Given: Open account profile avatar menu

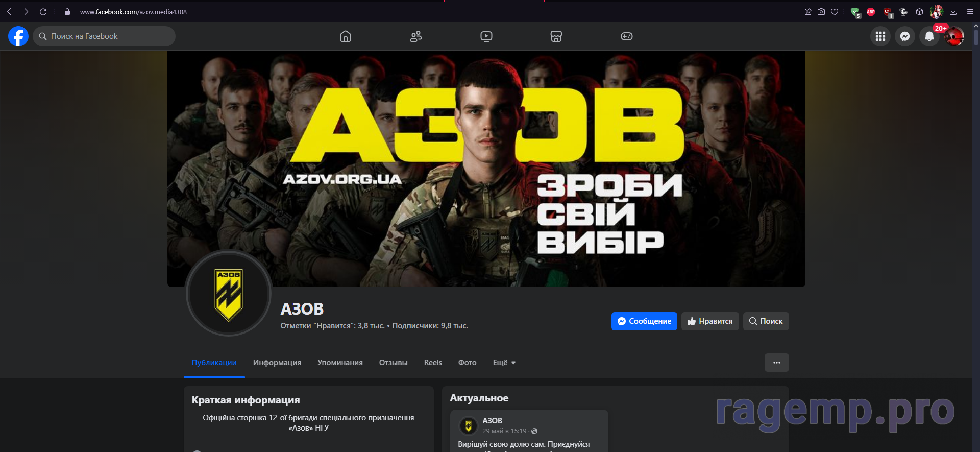Looking at the screenshot, I should point(954,36).
